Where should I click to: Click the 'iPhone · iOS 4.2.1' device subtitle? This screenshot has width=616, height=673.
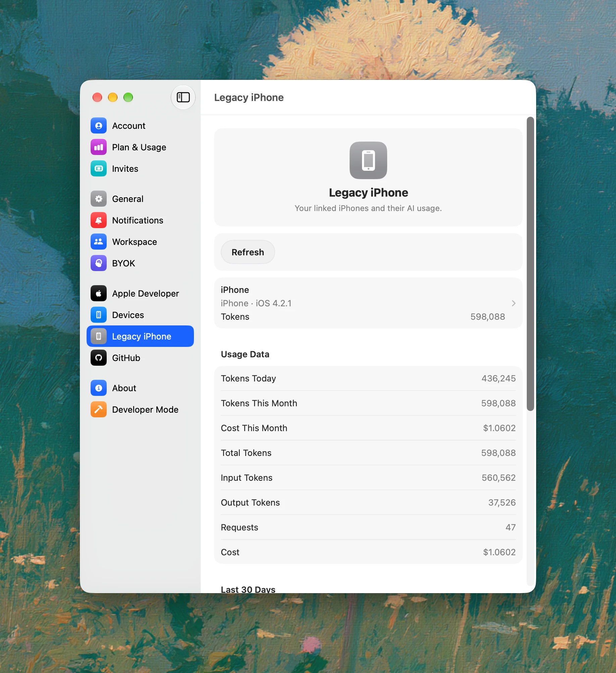(x=256, y=303)
